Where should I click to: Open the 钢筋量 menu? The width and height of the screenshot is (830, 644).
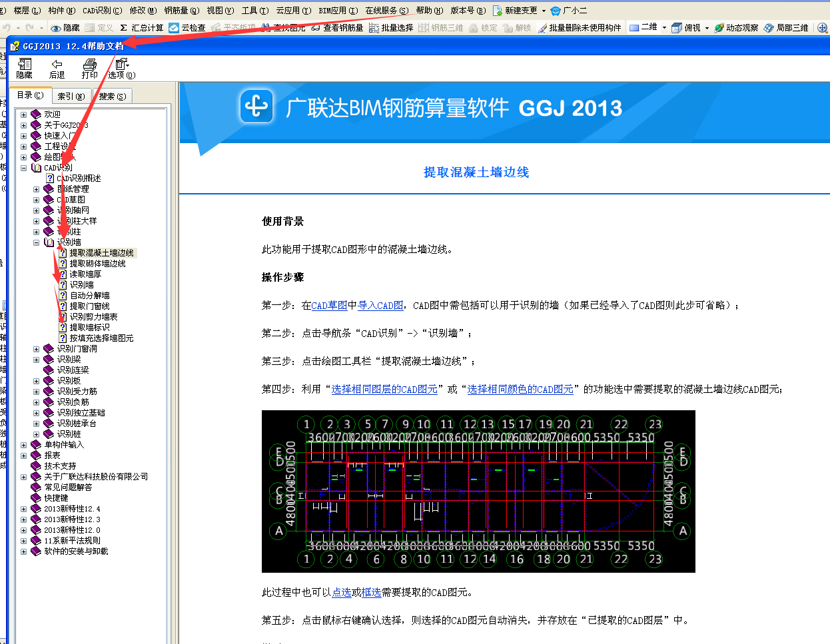tap(181, 11)
